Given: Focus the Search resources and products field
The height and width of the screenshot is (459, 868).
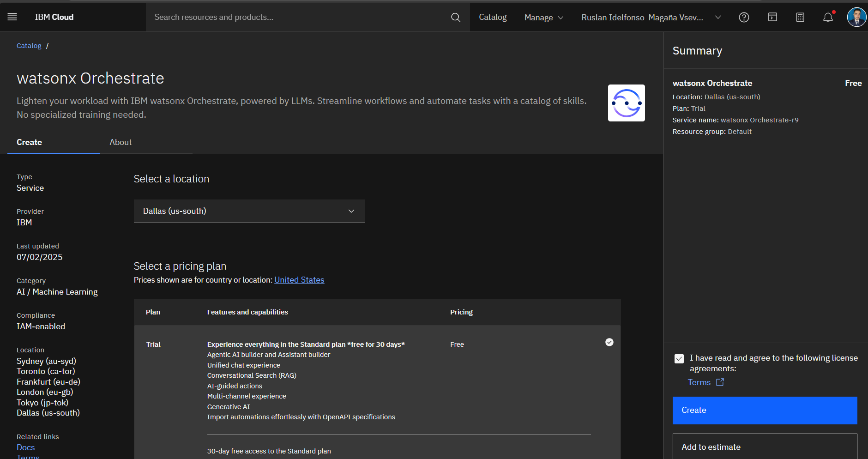Looking at the screenshot, I should (298, 17).
